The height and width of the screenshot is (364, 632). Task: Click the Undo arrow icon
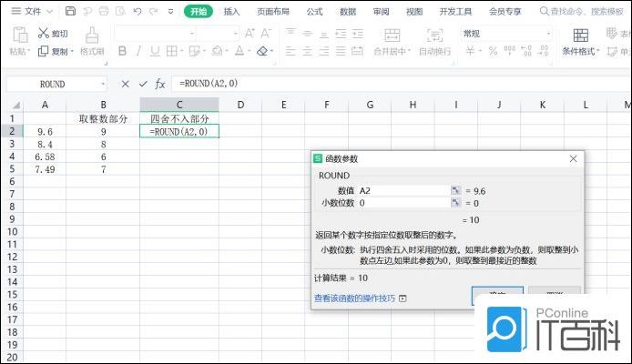point(137,11)
